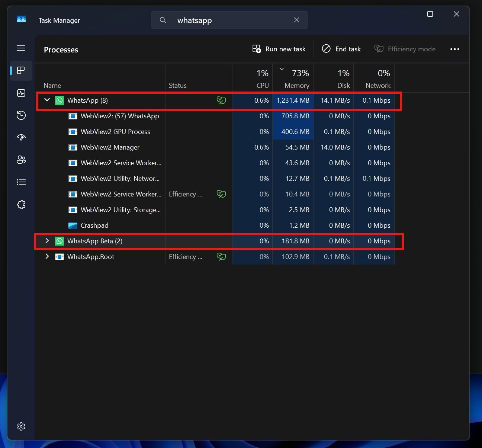Clear the whatsapp search text with X

[296, 20]
